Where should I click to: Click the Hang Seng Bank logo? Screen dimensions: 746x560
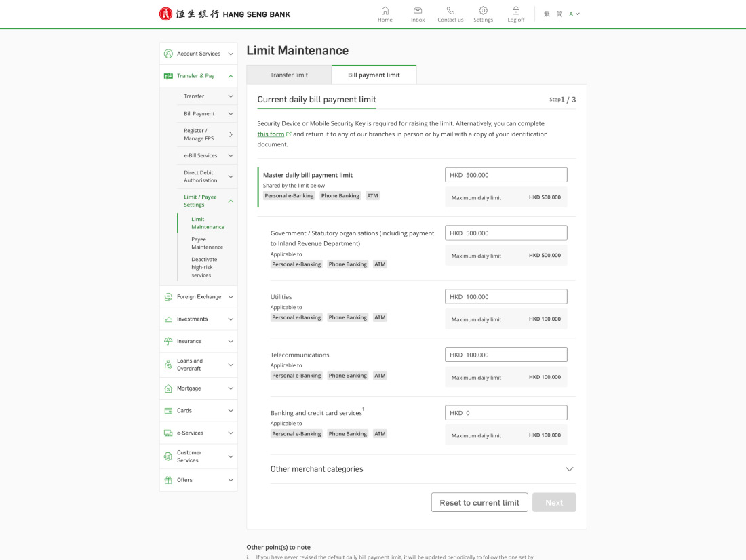[224, 14]
